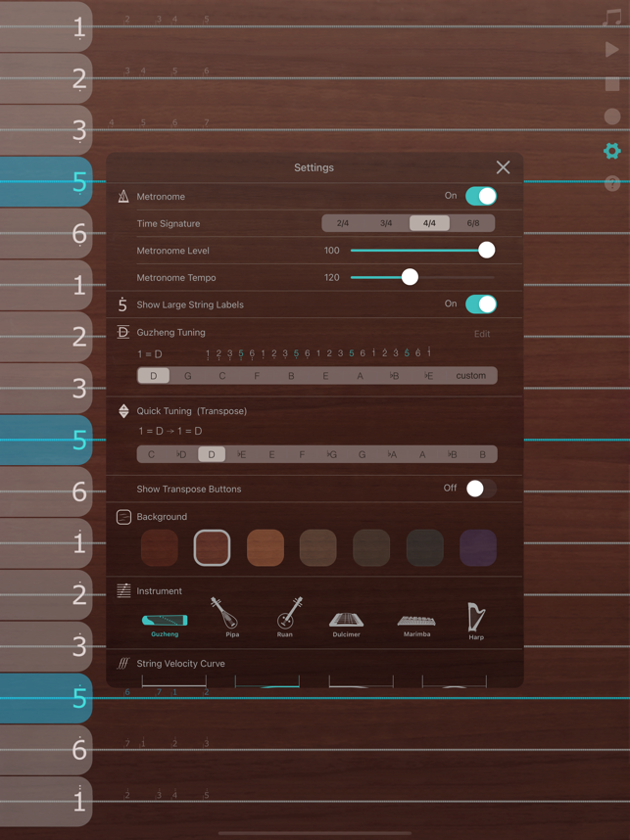Select custom guzheng tuning option
The image size is (630, 840).
tap(470, 376)
